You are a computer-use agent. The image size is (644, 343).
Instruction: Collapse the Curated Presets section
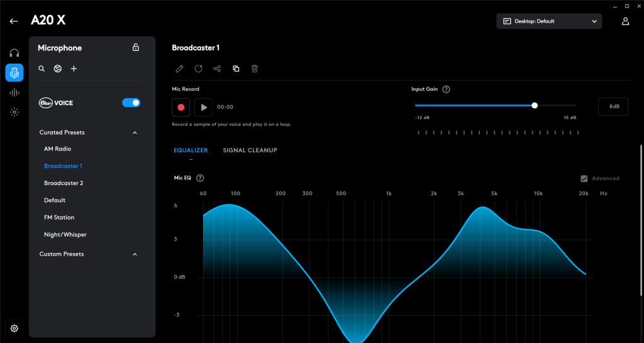pyautogui.click(x=135, y=133)
